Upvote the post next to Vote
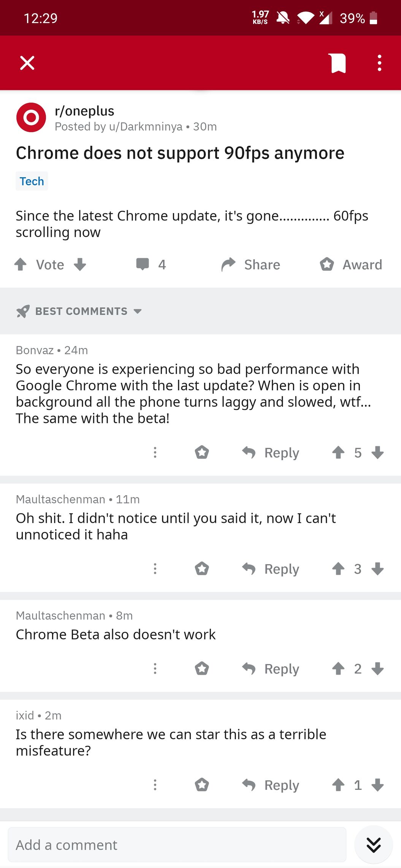The width and height of the screenshot is (401, 868). pos(21,264)
